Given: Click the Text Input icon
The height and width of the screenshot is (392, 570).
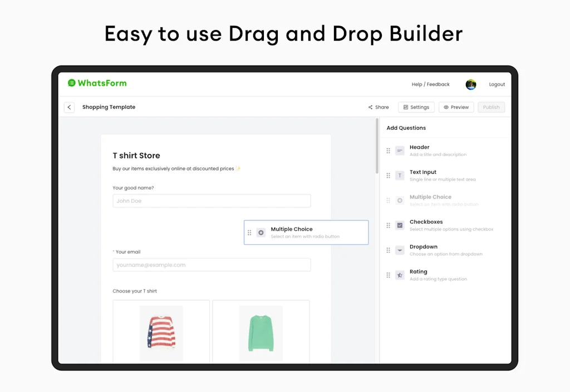Looking at the screenshot, I should coord(400,175).
